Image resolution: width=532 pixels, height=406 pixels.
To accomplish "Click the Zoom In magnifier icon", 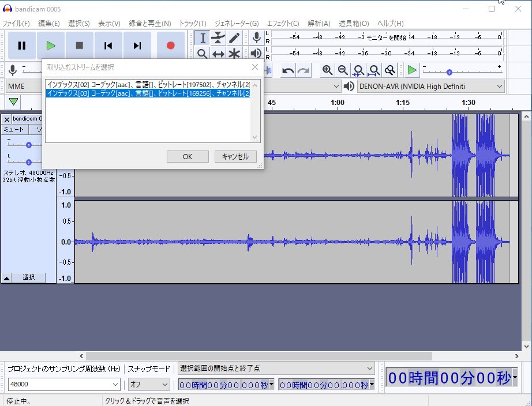I will pyautogui.click(x=327, y=70).
